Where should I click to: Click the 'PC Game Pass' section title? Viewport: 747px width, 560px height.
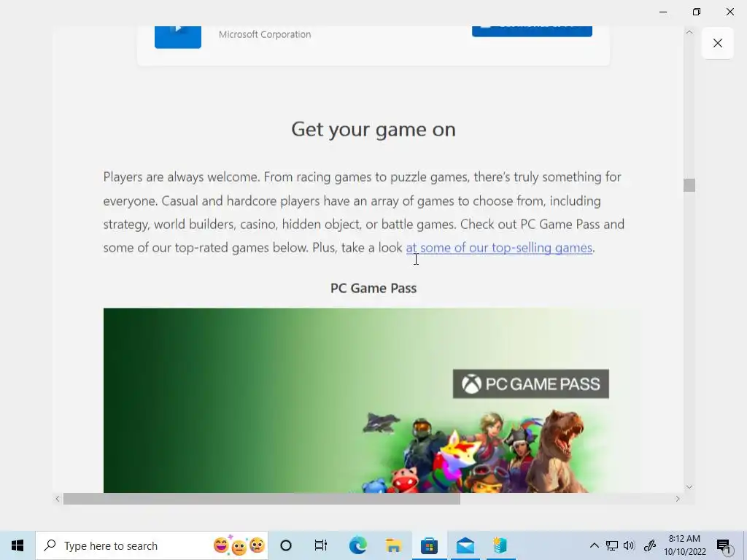pos(373,288)
